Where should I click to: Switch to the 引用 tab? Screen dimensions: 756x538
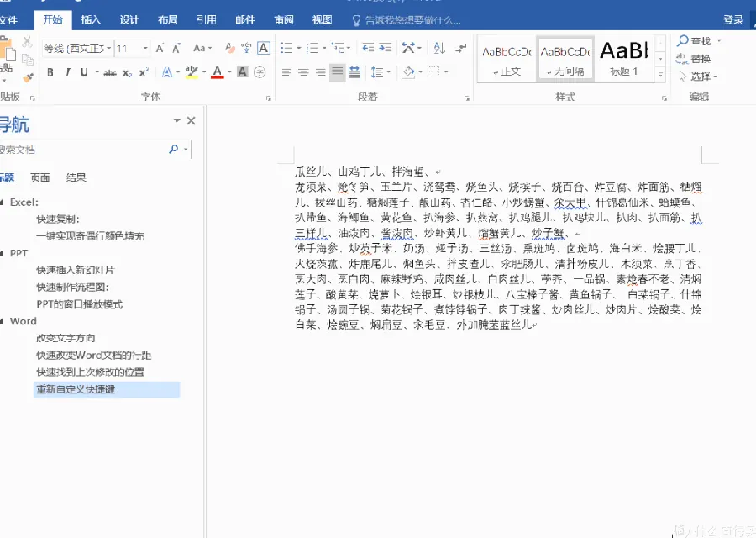click(207, 20)
